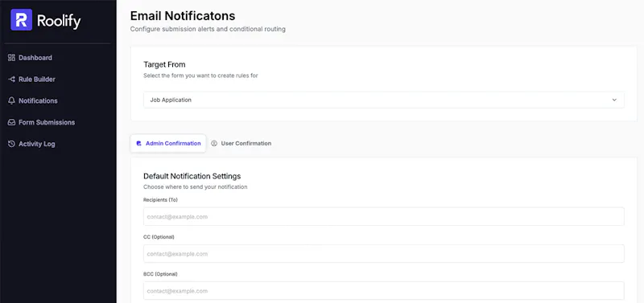Click the Rule Builder branch icon

click(11, 79)
